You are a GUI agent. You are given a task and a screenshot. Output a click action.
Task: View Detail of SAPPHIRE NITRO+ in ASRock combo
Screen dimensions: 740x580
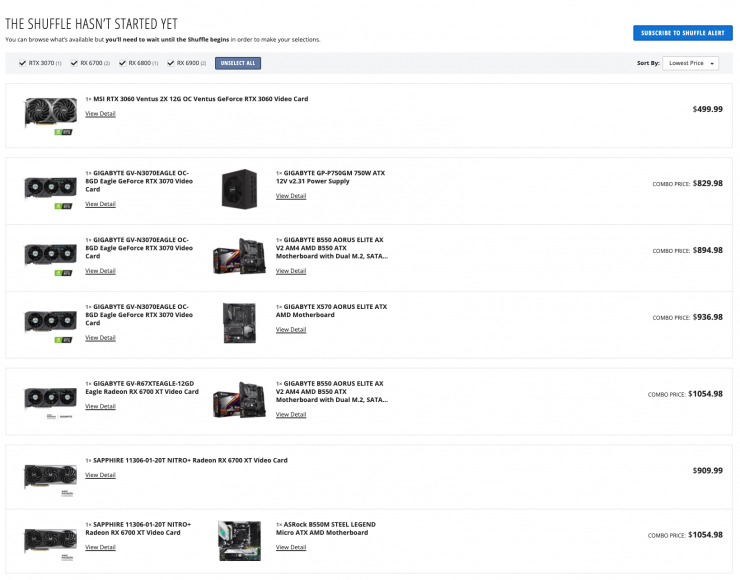tap(100, 547)
